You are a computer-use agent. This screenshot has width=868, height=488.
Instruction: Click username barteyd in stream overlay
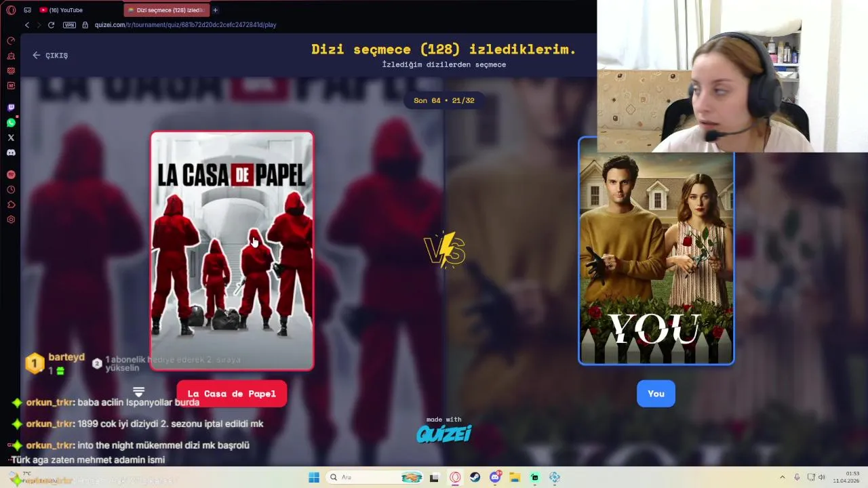click(66, 357)
